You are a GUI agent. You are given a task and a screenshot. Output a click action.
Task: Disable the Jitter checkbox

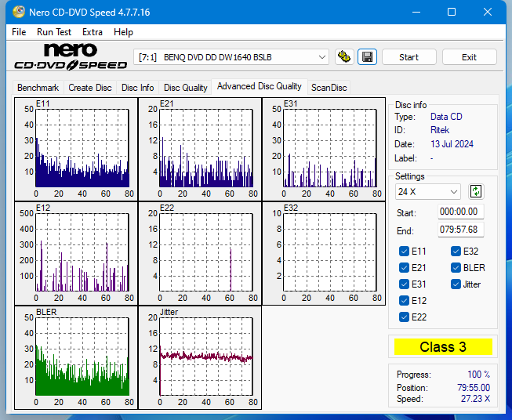(456, 284)
